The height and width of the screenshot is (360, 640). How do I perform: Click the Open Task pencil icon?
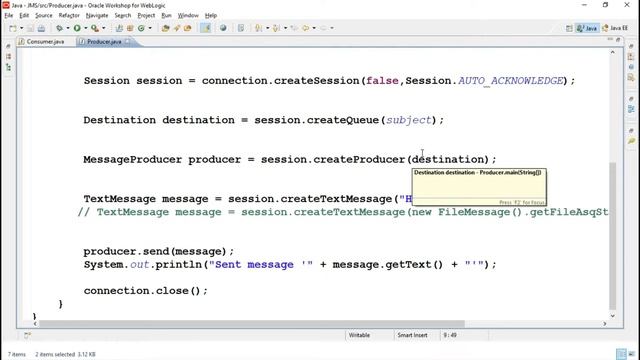177,28
